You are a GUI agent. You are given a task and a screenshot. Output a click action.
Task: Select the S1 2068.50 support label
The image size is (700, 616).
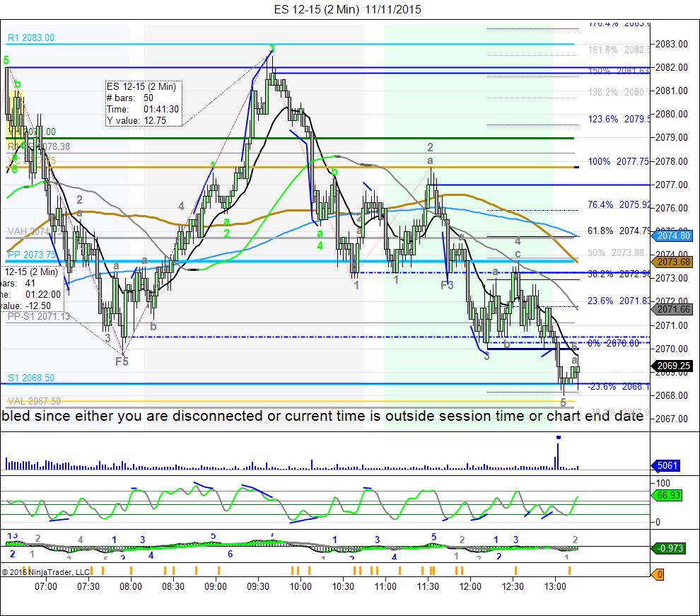(31, 378)
